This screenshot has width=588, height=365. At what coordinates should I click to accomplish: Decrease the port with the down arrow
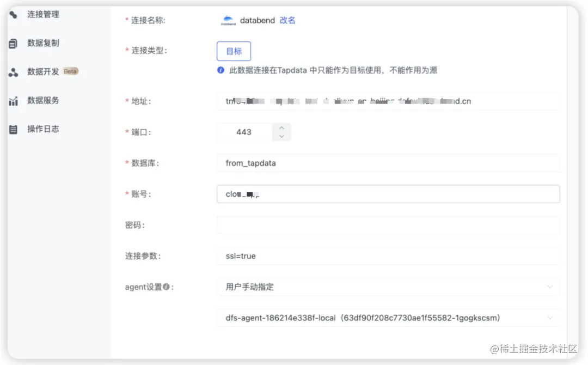pos(281,136)
